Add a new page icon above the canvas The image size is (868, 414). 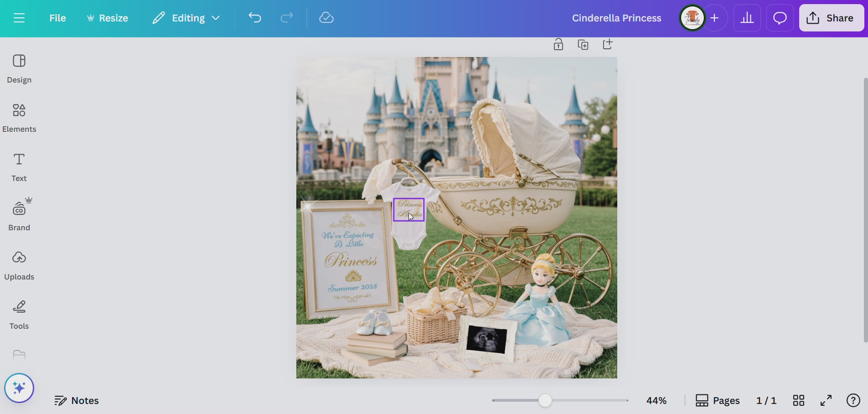(608, 44)
